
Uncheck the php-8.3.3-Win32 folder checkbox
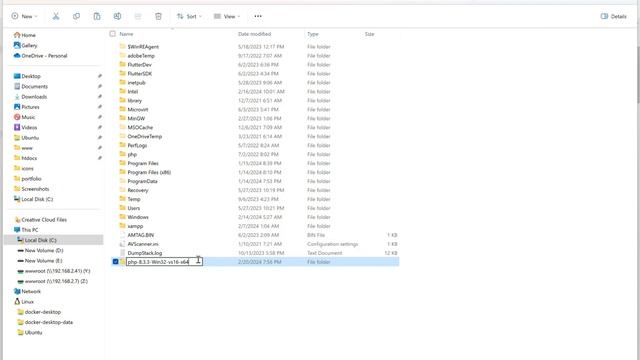pyautogui.click(x=116, y=262)
